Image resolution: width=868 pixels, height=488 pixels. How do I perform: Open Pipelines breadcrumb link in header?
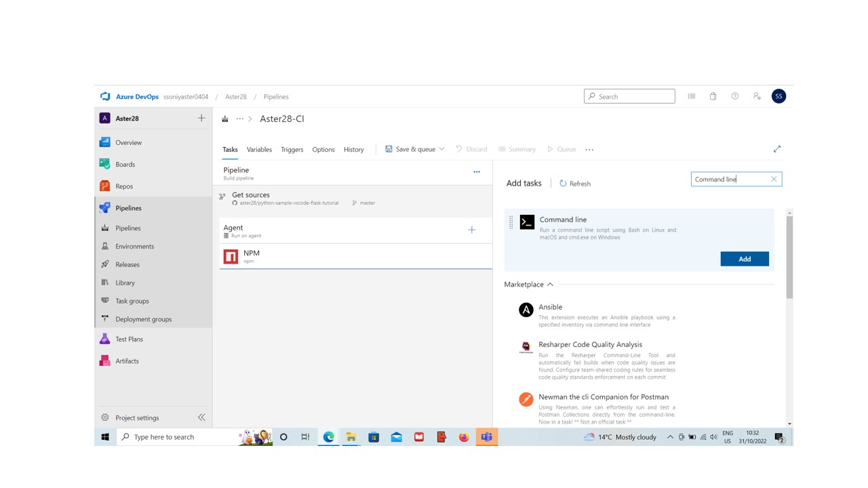pos(276,97)
